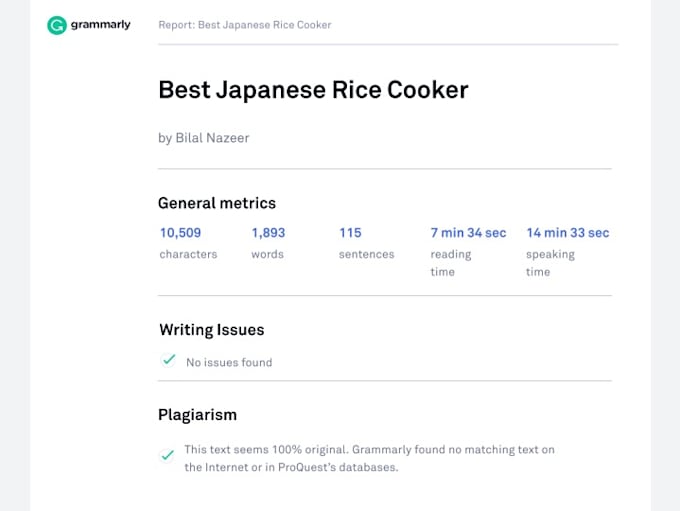Click the Plagiarism green checkmark icon
Image resolution: width=680 pixels, height=511 pixels.
click(167, 456)
